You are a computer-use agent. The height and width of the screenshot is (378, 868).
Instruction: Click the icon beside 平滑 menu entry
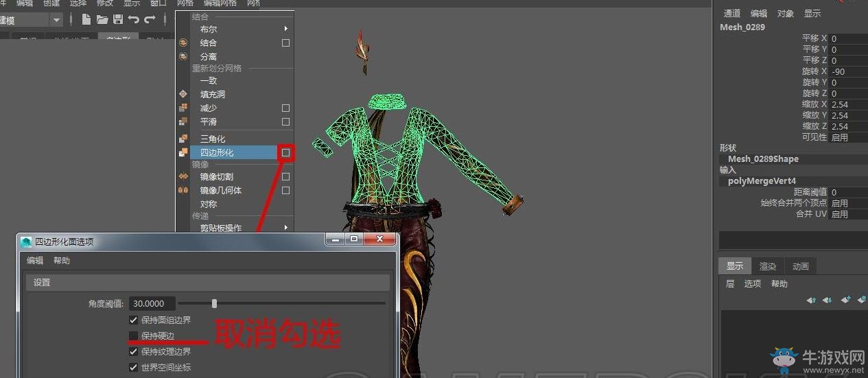click(183, 121)
